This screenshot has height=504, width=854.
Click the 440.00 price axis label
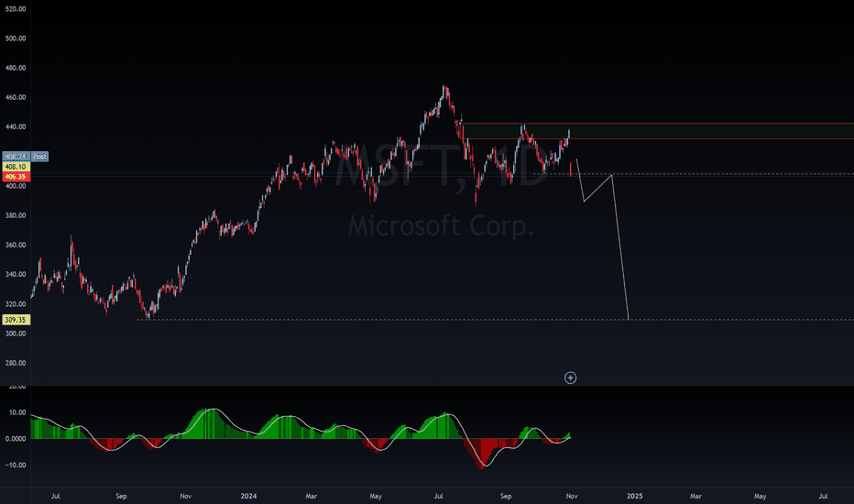tap(16, 126)
